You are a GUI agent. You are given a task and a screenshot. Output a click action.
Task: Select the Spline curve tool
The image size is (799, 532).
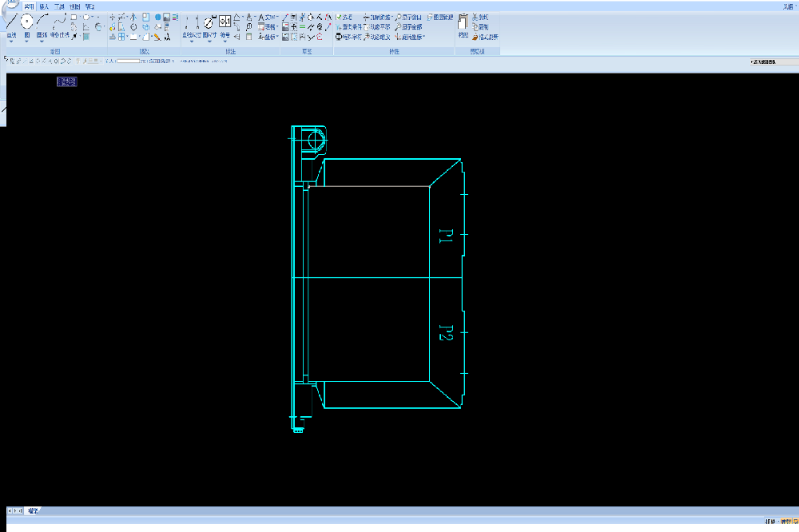(58, 22)
